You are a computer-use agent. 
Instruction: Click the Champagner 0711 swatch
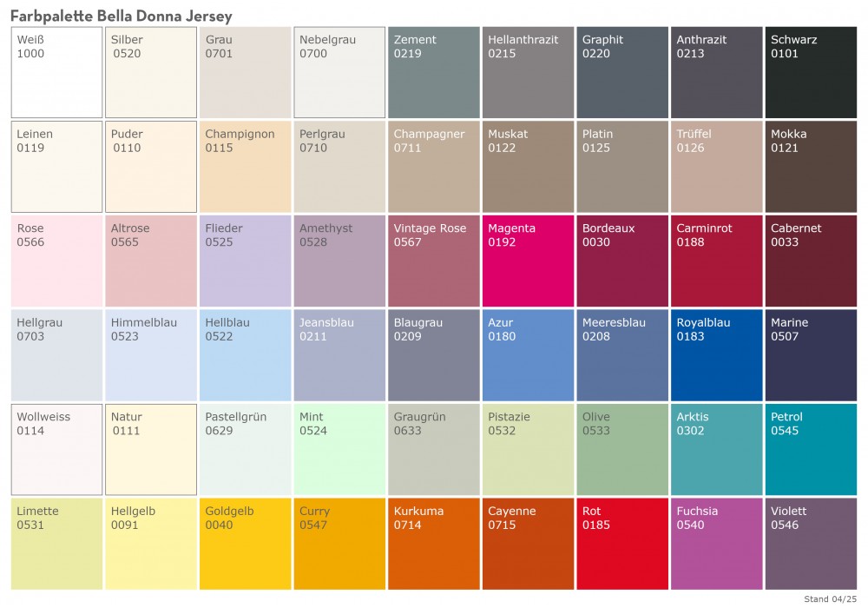tap(433, 166)
